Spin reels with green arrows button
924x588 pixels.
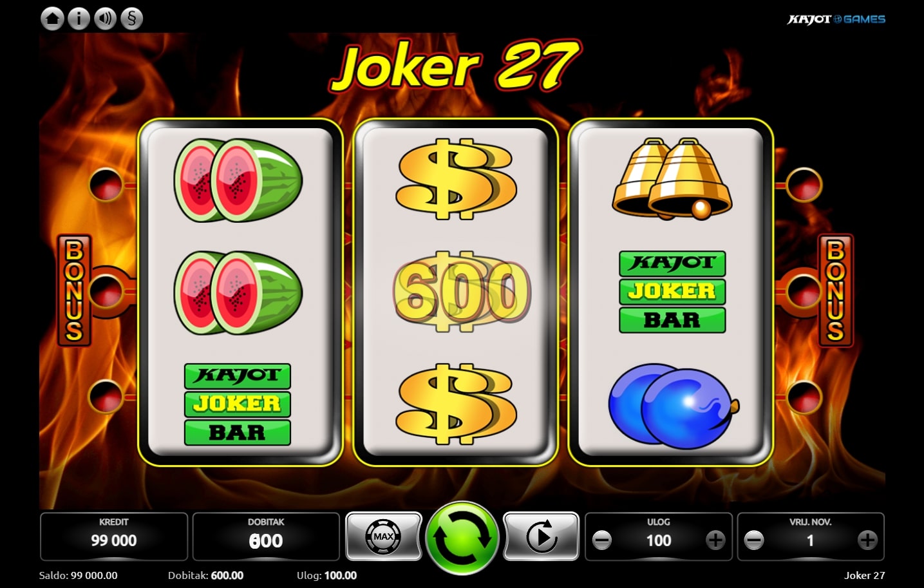coord(462,537)
